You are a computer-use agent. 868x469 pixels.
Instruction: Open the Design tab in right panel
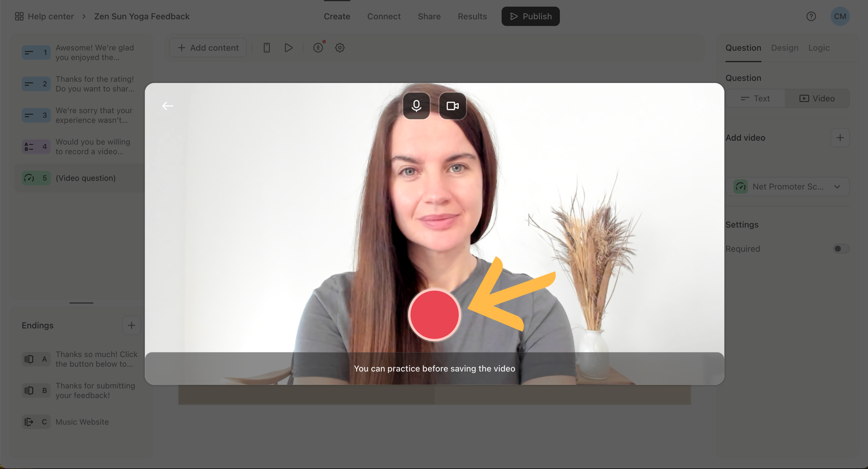[x=785, y=48]
